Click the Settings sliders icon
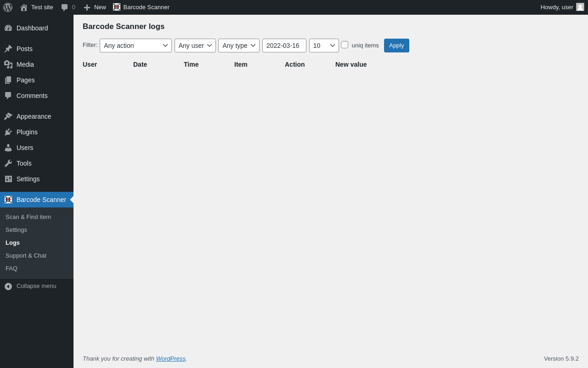Screen dimensions: 588x368 8,179
